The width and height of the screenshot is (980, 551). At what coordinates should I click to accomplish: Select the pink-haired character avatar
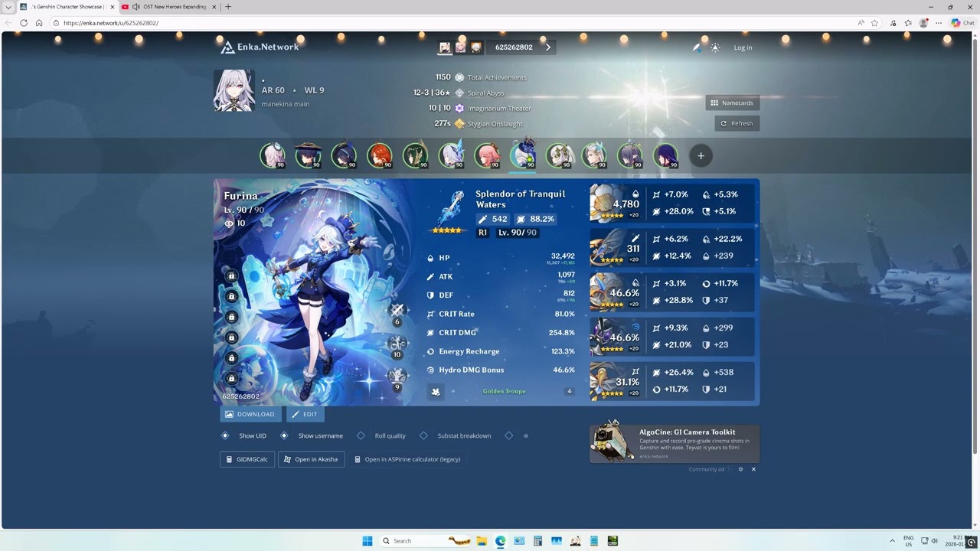pos(486,155)
